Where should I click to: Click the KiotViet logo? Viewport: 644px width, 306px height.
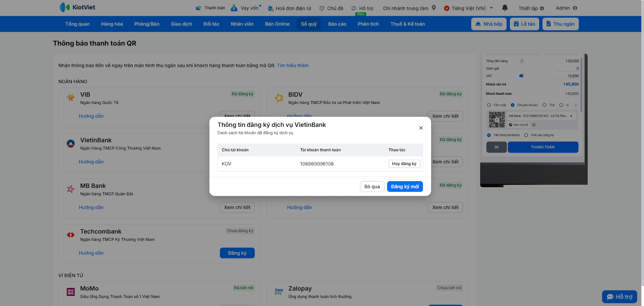point(77,7)
